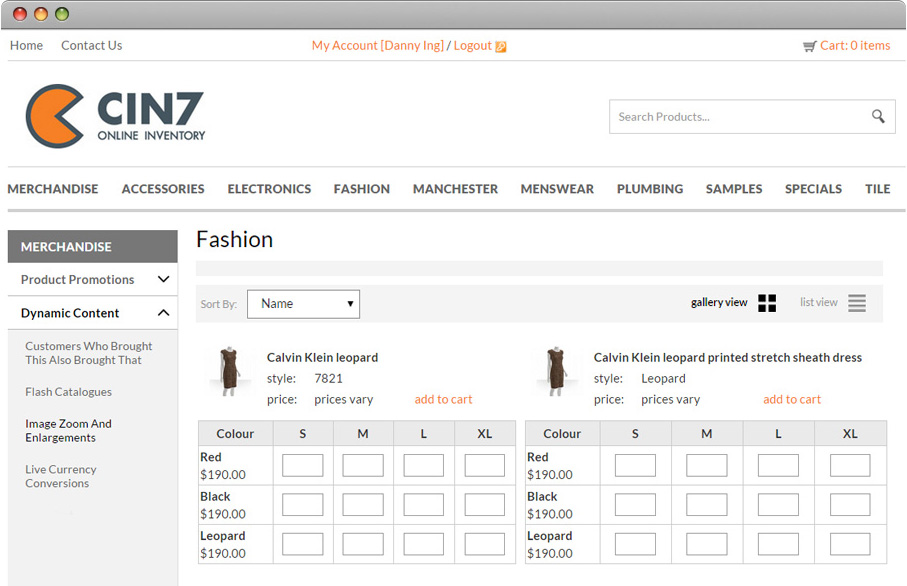The width and height of the screenshot is (907, 586).
Task: Open the Manchester category
Action: click(x=455, y=189)
